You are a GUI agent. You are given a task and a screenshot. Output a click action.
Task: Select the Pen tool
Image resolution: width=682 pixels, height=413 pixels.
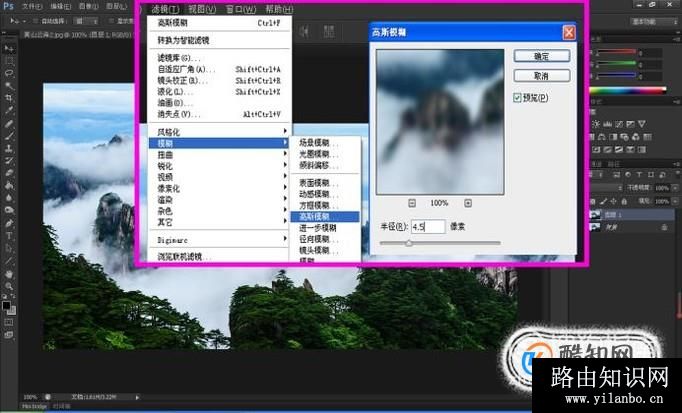pos(9,223)
